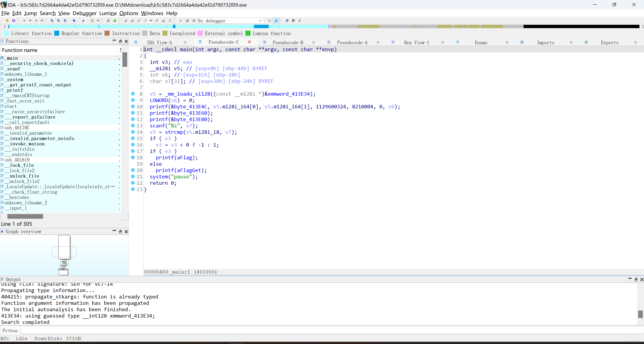Click the red warning triangle toolbar icon

point(108,21)
